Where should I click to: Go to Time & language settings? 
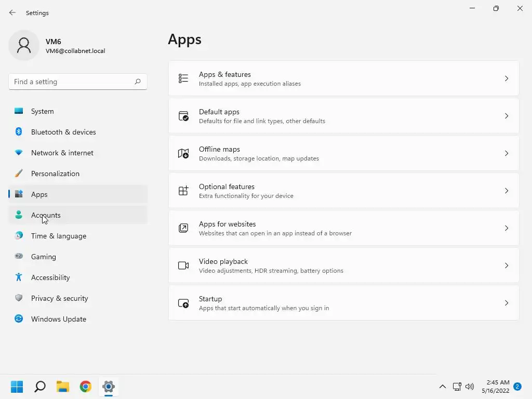coord(59,236)
